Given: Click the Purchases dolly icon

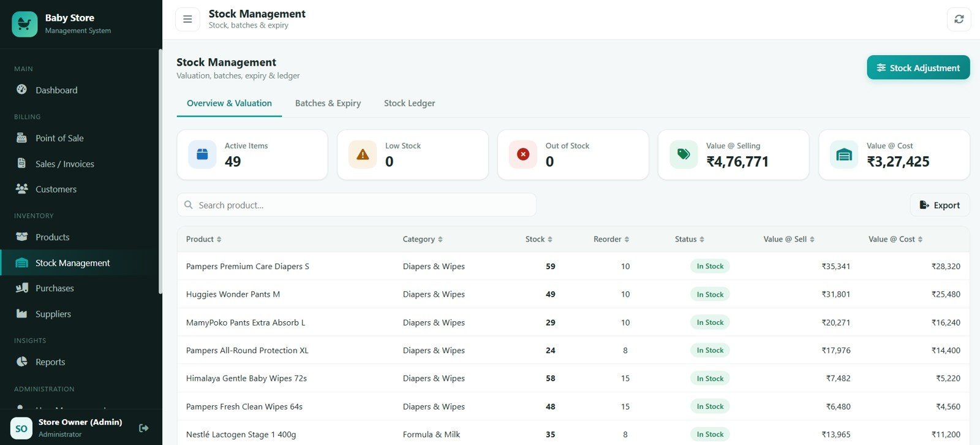Looking at the screenshot, I should 21,287.
